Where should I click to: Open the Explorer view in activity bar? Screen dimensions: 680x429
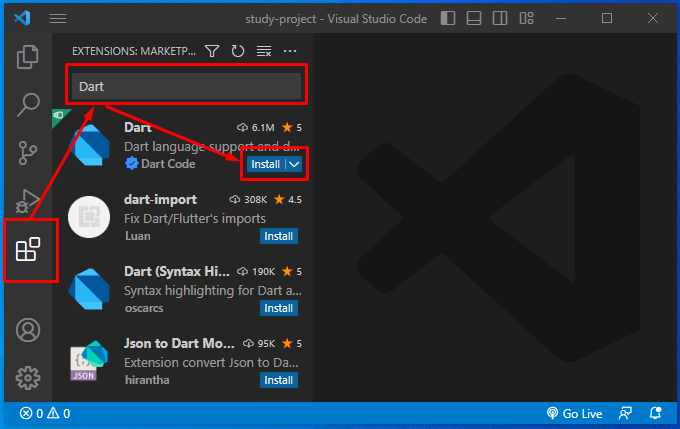point(28,57)
